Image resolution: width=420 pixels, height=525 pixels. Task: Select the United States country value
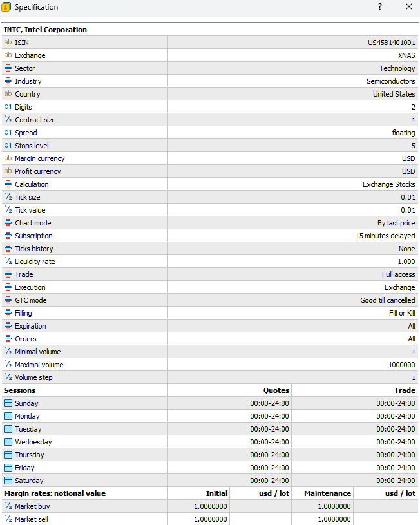click(x=394, y=94)
